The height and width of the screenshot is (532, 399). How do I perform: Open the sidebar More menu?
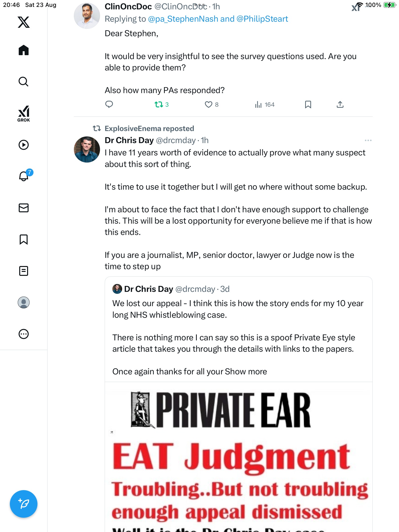(24, 334)
